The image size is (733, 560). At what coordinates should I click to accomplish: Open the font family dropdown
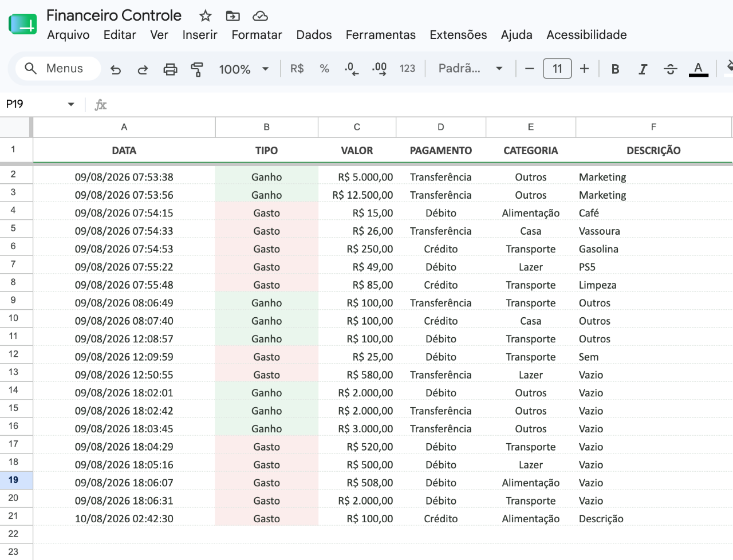click(470, 69)
